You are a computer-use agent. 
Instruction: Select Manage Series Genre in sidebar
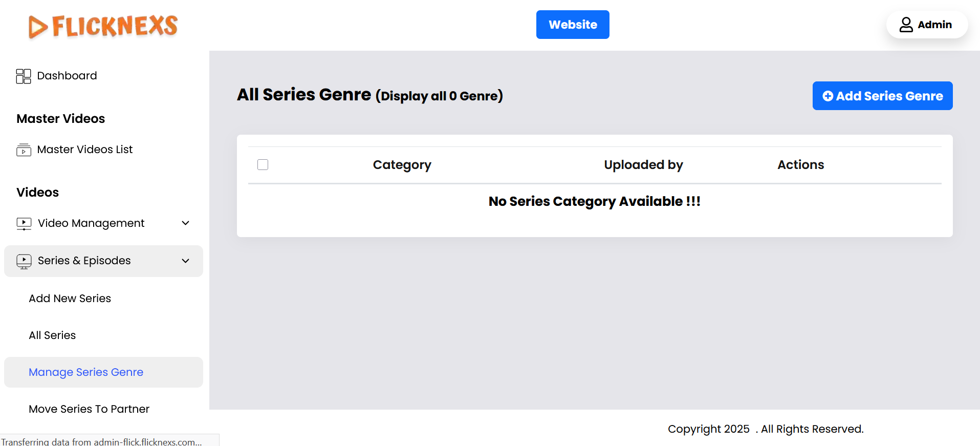[86, 372]
